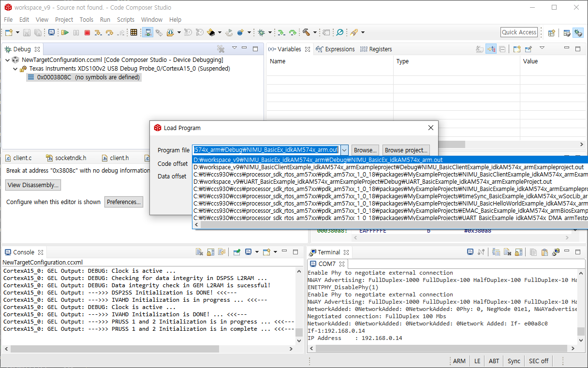Open the Run menu
This screenshot has width=588, height=368.
pyautogui.click(x=105, y=19)
